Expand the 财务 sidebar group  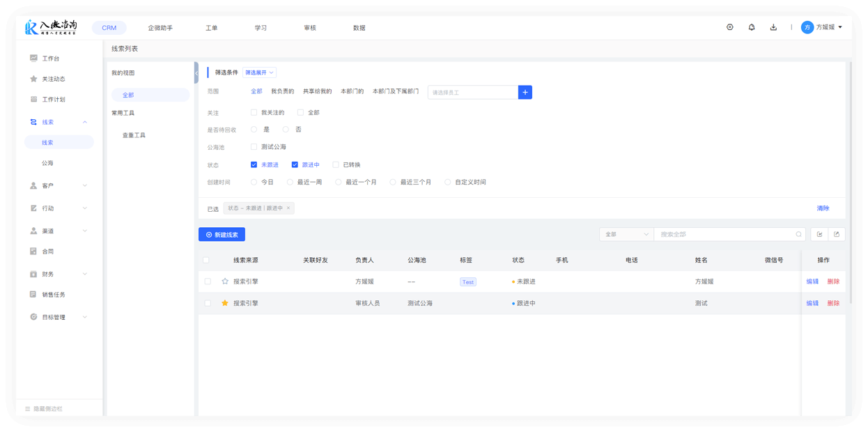pos(85,274)
